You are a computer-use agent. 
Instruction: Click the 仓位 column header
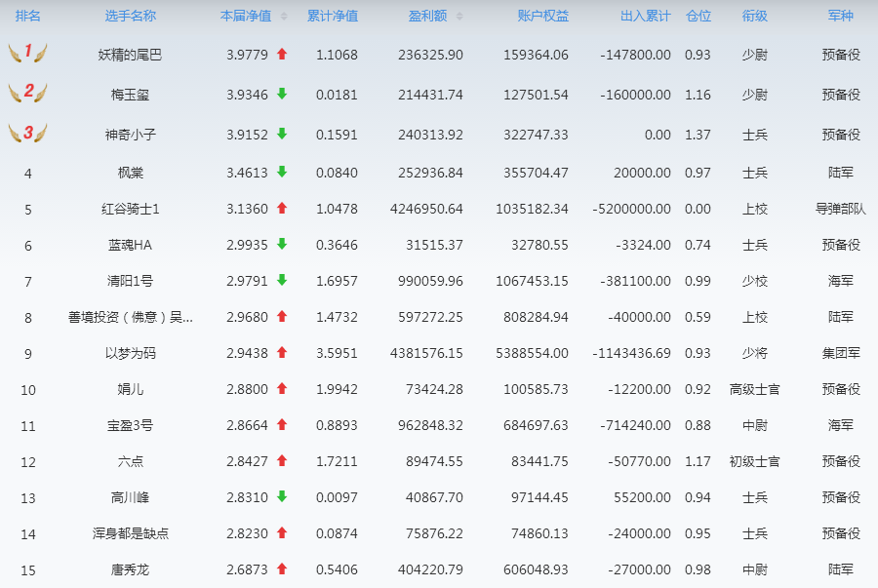tap(698, 17)
